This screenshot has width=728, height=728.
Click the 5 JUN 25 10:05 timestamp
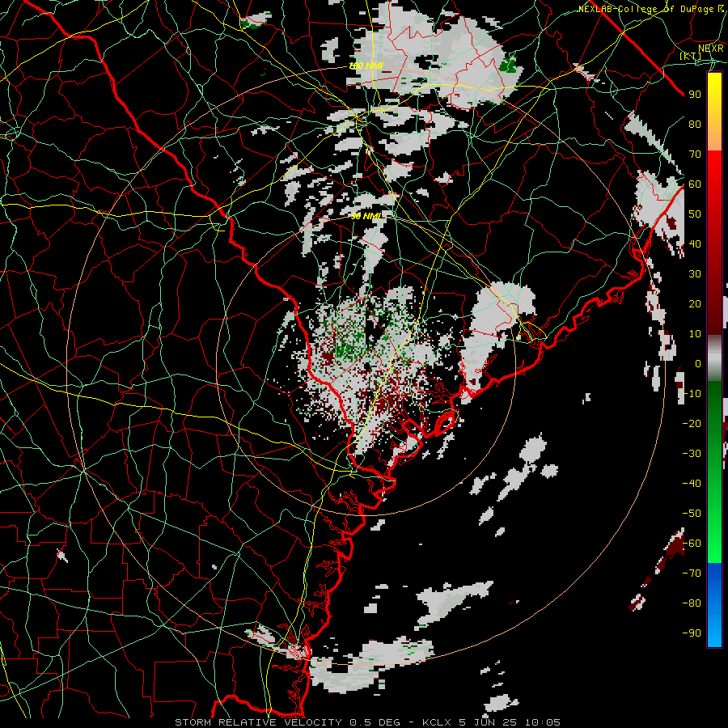510,722
